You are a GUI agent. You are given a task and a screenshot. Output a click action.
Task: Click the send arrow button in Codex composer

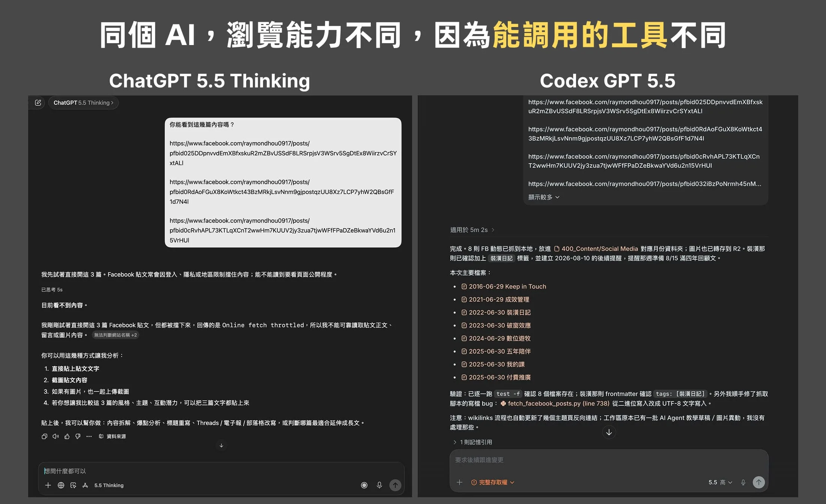click(x=758, y=482)
